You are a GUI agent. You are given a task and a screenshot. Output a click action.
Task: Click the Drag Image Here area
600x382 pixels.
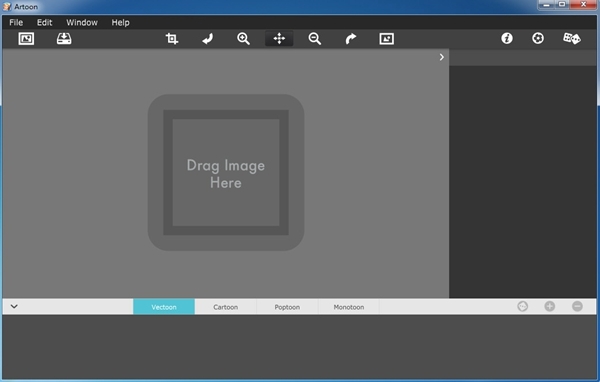coord(226,173)
